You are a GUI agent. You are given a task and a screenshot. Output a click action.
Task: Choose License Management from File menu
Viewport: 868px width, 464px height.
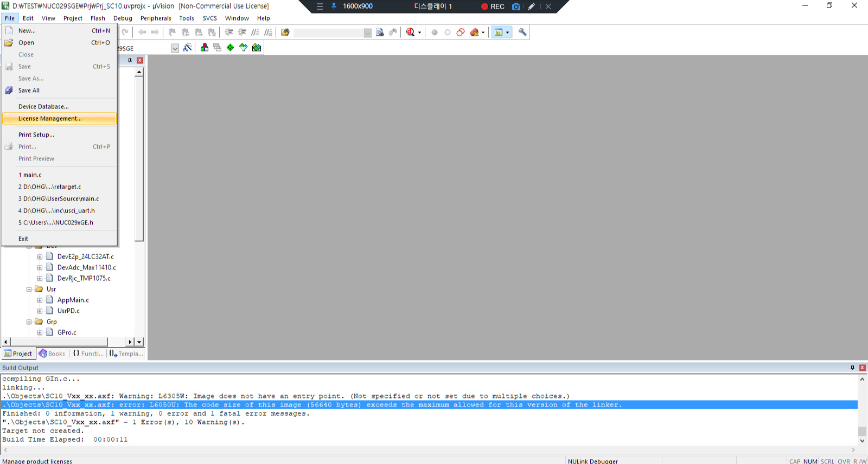(59, 119)
